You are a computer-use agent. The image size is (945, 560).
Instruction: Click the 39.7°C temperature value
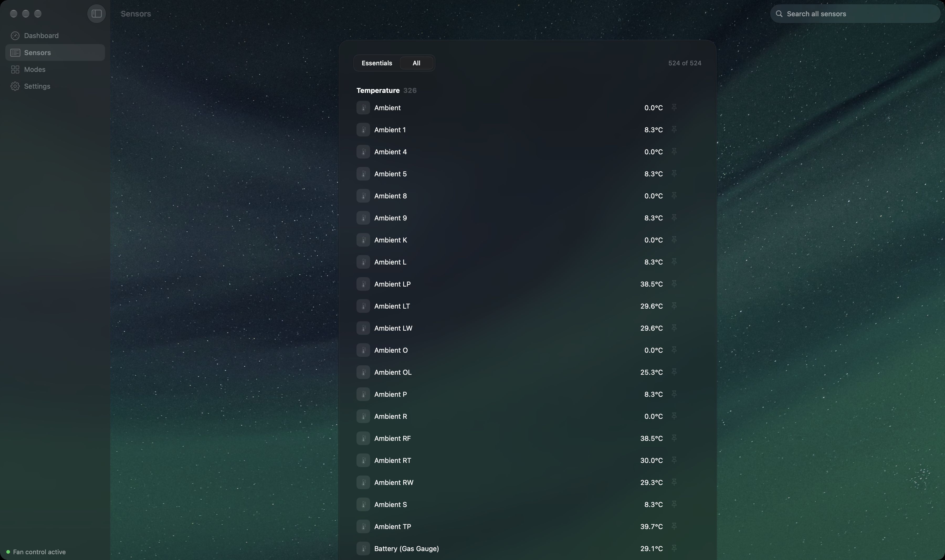pyautogui.click(x=651, y=526)
